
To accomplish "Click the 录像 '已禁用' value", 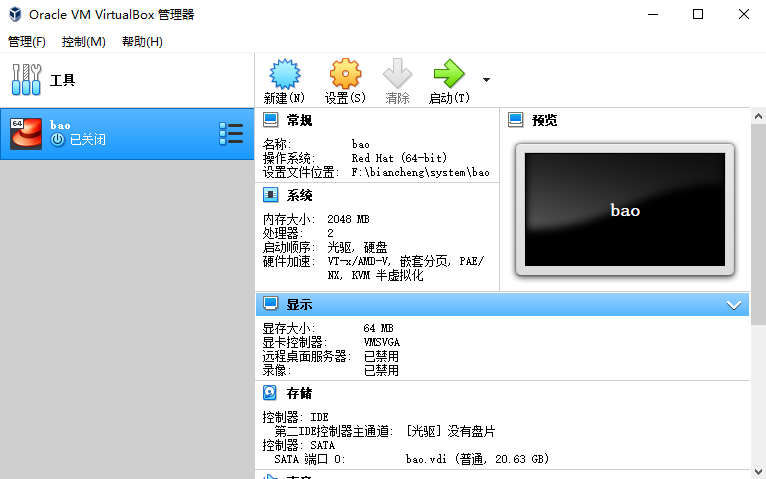I will [x=381, y=371].
